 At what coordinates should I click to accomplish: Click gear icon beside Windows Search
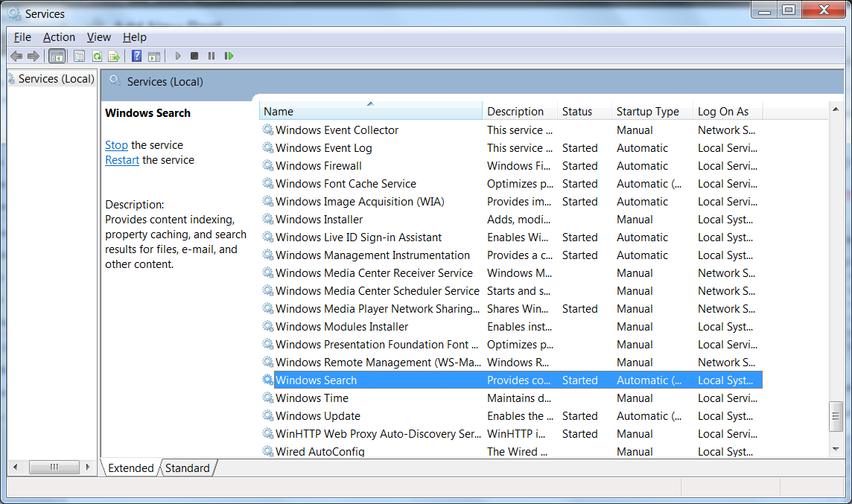[268, 380]
